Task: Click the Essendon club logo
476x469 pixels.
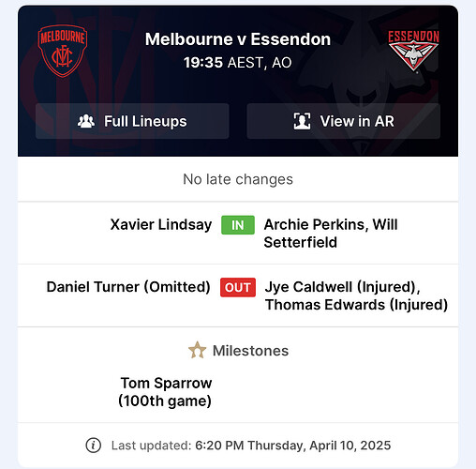Action: (413, 51)
